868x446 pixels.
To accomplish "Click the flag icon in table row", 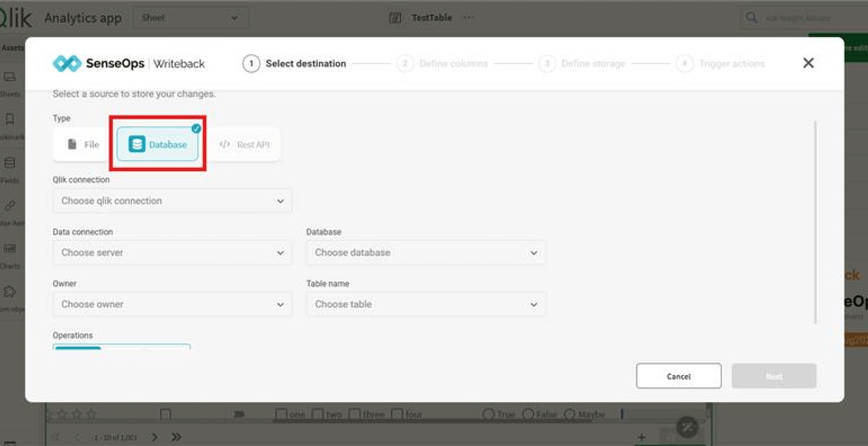I will click(239, 414).
